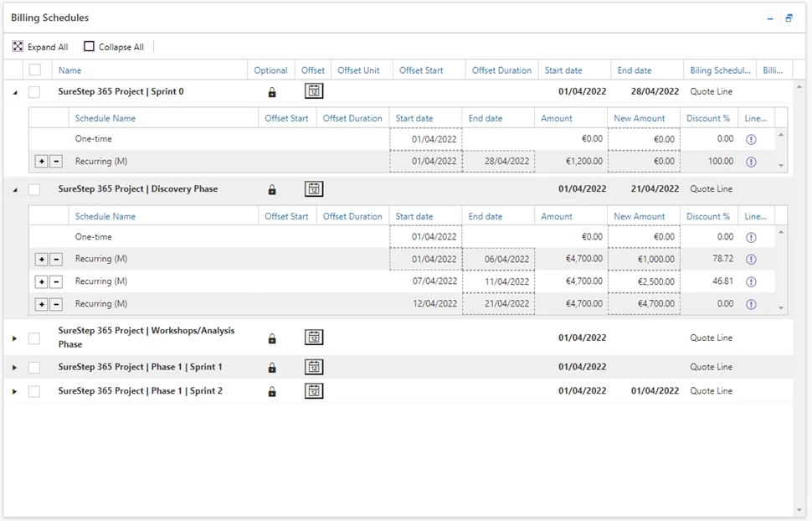The height and width of the screenshot is (521, 812).
Task: Click 21/04/2022 end date of Discovery Phase row
Action: (655, 188)
